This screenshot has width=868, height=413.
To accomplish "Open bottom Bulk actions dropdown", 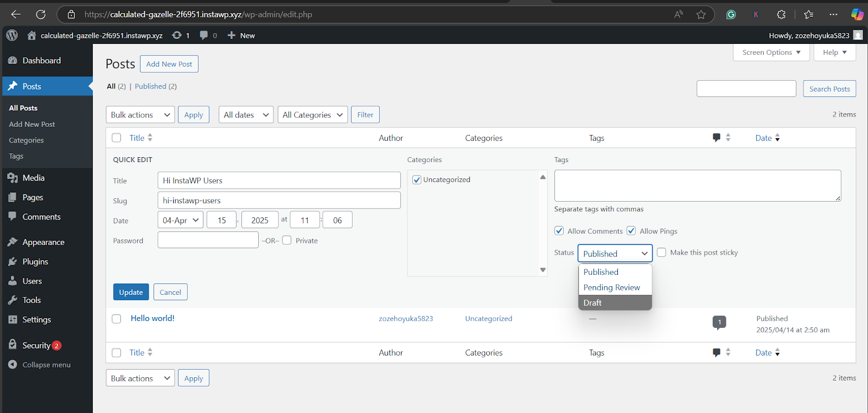I will click(141, 378).
